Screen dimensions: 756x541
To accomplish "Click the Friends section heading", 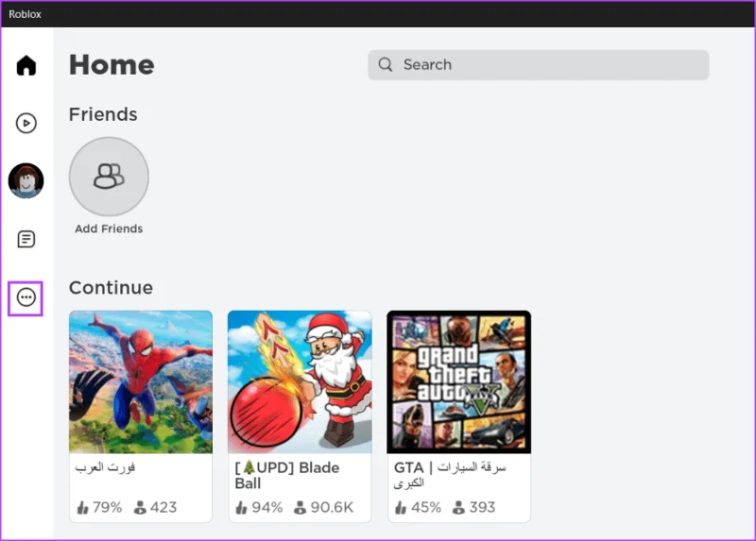I will tap(103, 114).
